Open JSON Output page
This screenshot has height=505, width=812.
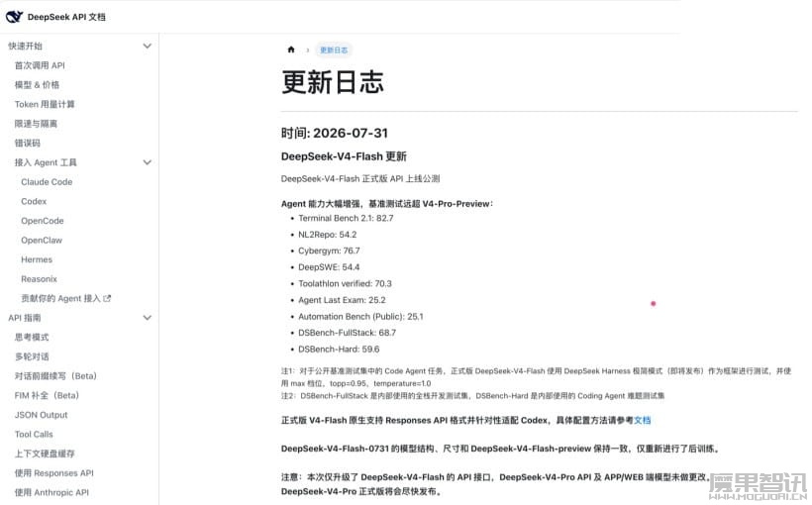coord(41,415)
